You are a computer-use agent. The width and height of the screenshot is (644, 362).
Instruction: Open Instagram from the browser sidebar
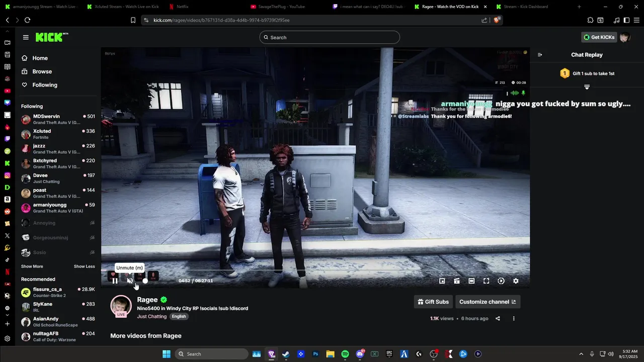pos(7,175)
